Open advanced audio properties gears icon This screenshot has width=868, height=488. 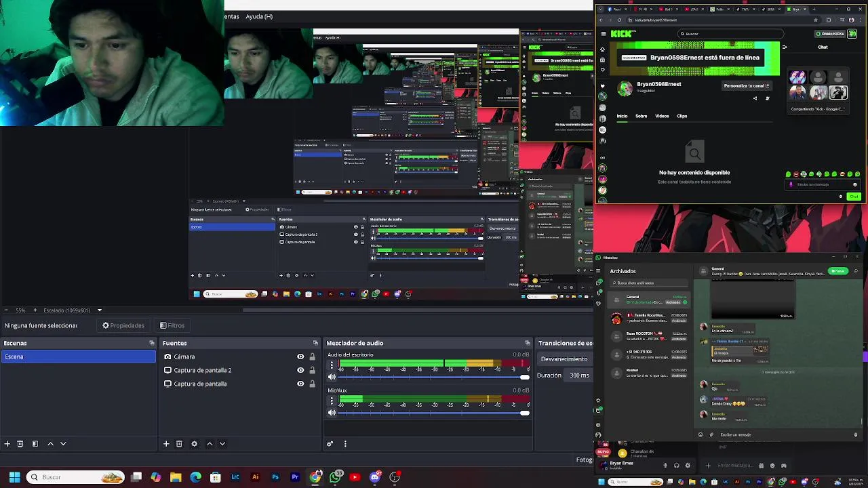[330, 444]
